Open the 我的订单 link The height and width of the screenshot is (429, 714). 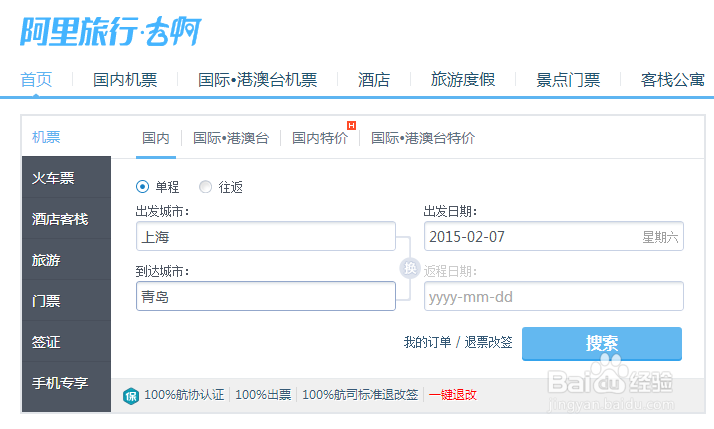[x=427, y=342]
